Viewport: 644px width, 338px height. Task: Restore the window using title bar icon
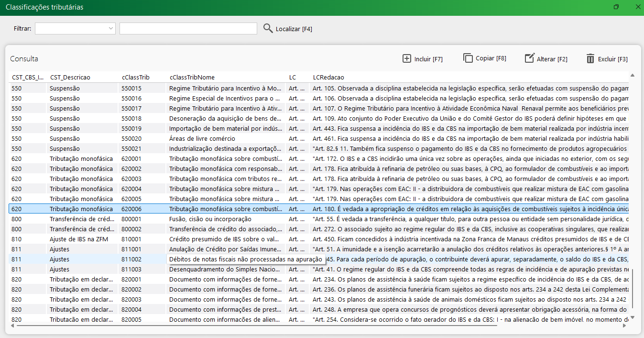(616, 7)
